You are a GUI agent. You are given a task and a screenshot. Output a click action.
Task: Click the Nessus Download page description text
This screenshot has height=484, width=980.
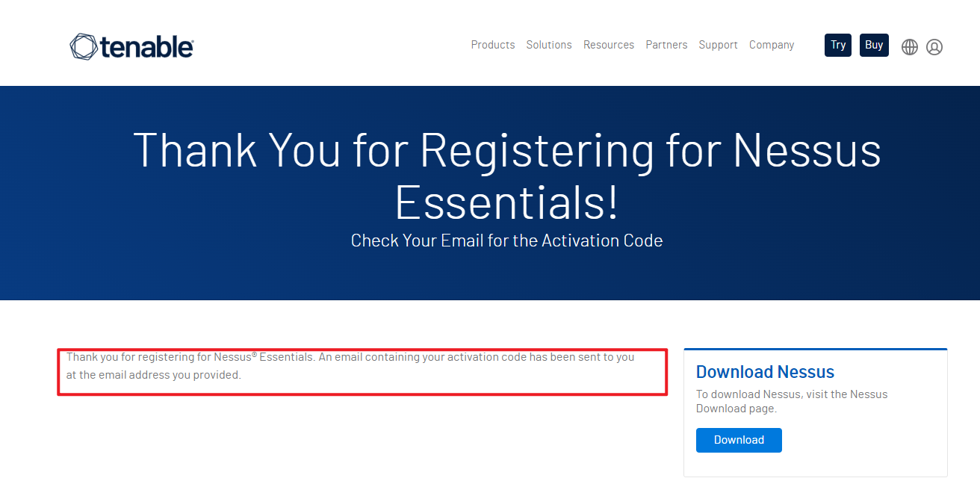(791, 401)
